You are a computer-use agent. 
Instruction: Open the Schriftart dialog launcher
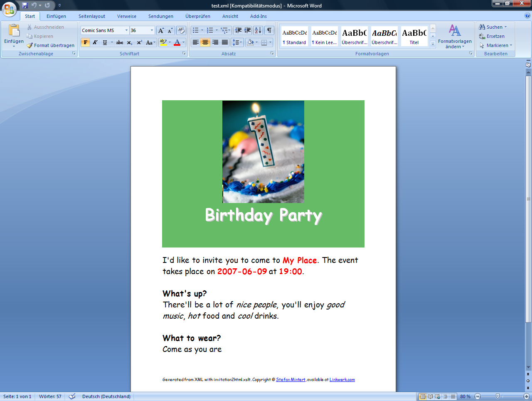pyautogui.click(x=184, y=54)
